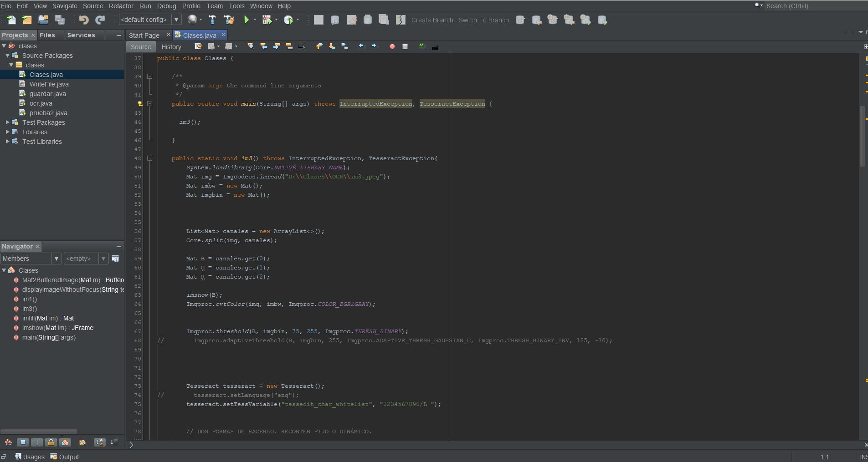This screenshot has width=868, height=462.
Task: Click the New File icon in toolbar
Action: (11, 20)
